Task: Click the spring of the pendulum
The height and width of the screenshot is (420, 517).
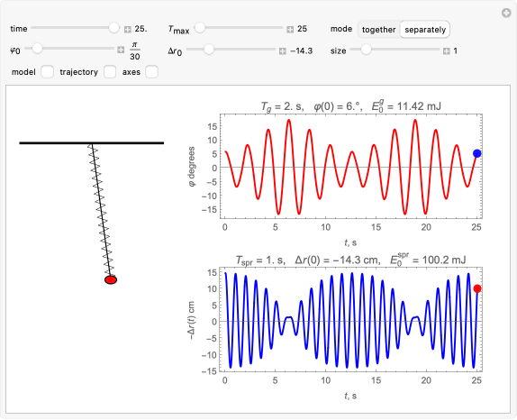Action: 101,210
